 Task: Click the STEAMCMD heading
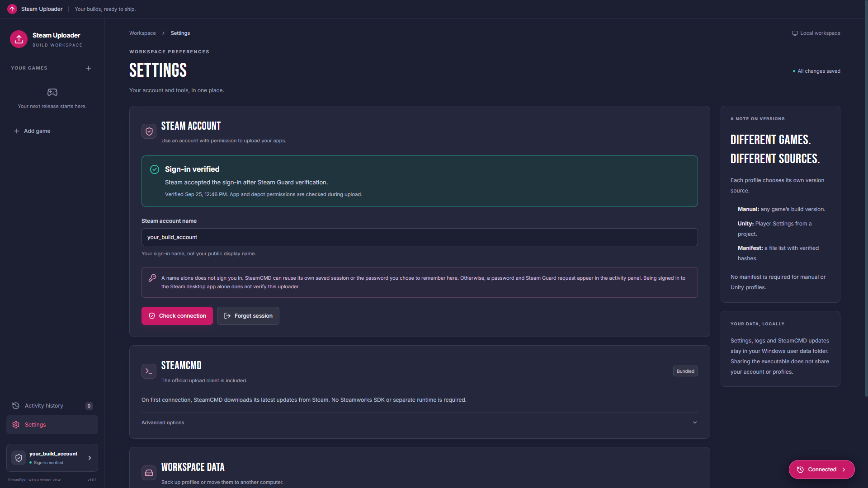181,366
